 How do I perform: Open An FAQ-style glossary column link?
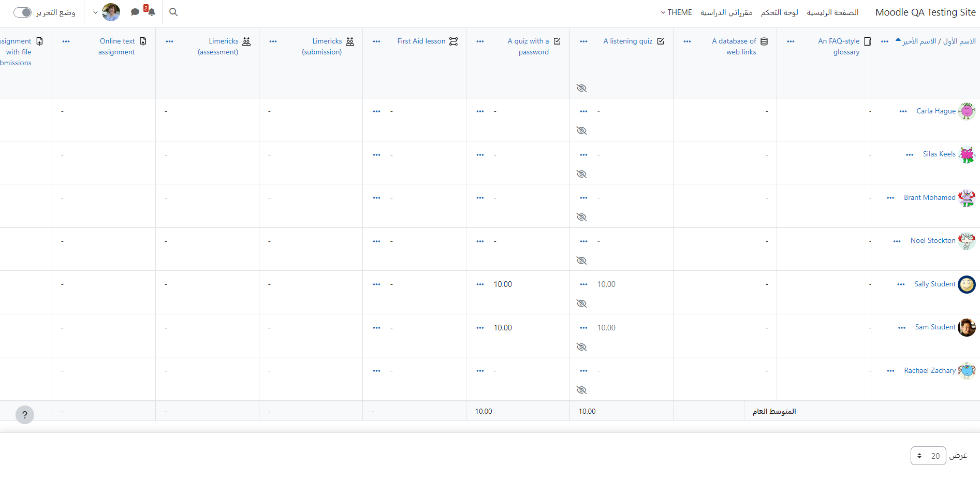click(839, 47)
